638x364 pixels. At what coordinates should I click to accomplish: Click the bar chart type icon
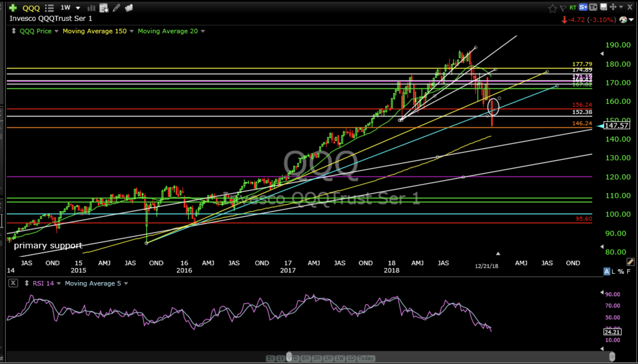coord(91,8)
